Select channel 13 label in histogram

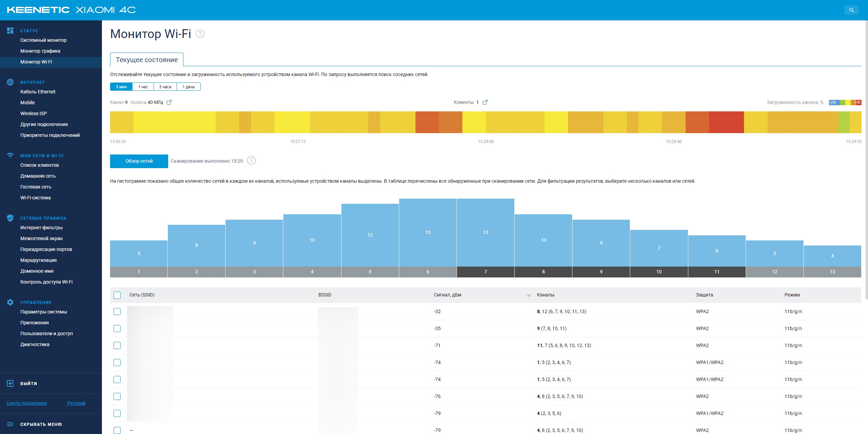(832, 272)
